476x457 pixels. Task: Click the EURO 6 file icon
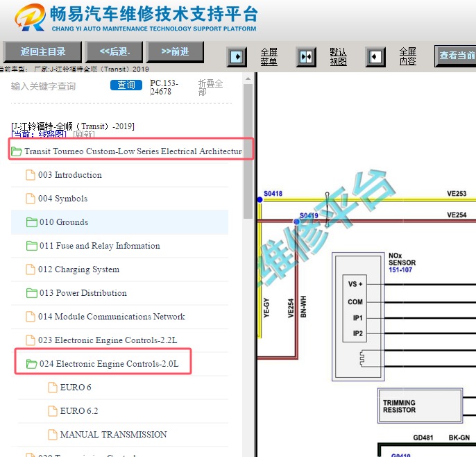coord(53,388)
